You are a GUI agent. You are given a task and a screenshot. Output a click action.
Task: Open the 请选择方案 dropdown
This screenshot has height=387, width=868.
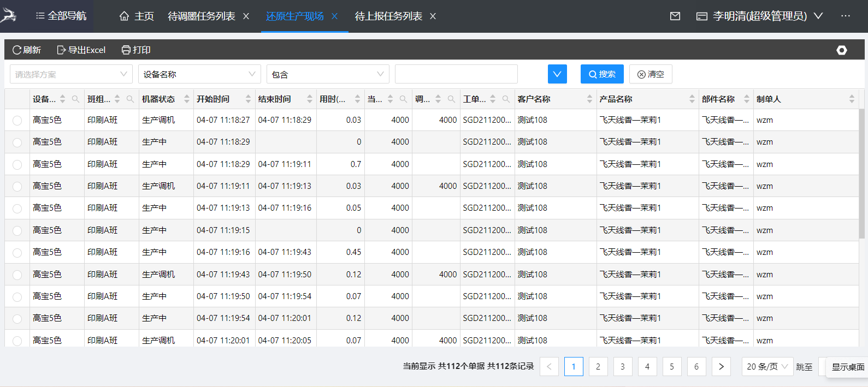71,74
